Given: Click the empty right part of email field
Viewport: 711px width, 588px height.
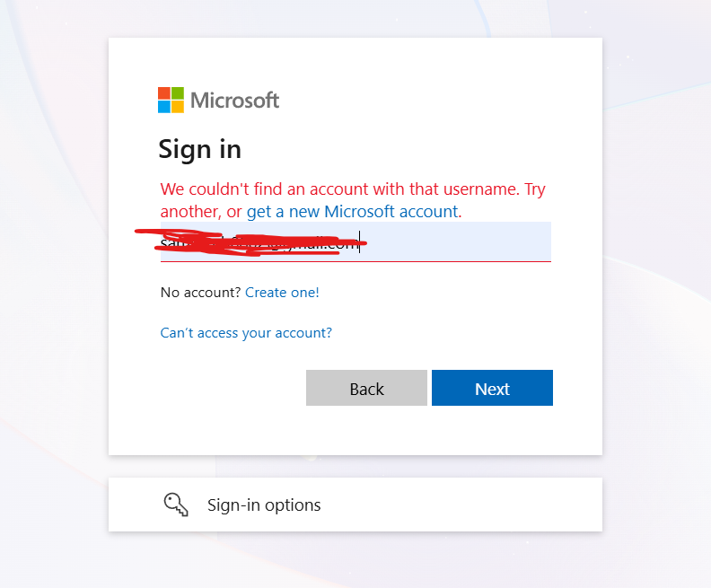Looking at the screenshot, I should (458, 241).
